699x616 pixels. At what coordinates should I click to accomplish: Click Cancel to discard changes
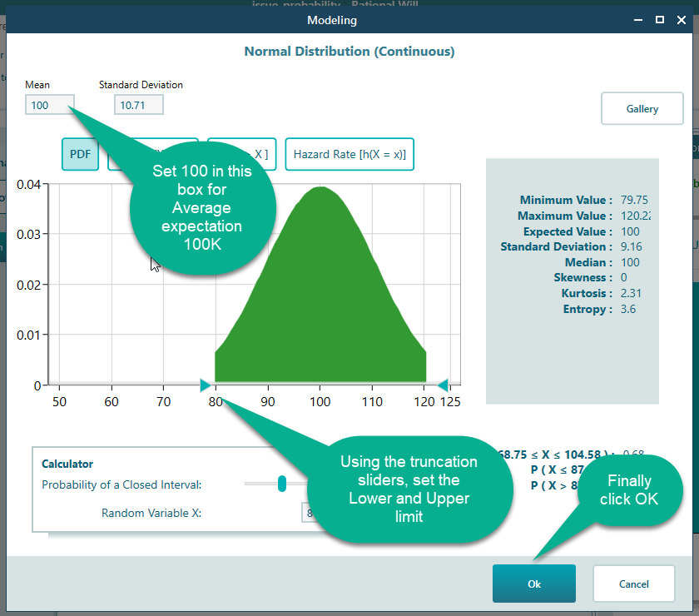[x=633, y=584]
